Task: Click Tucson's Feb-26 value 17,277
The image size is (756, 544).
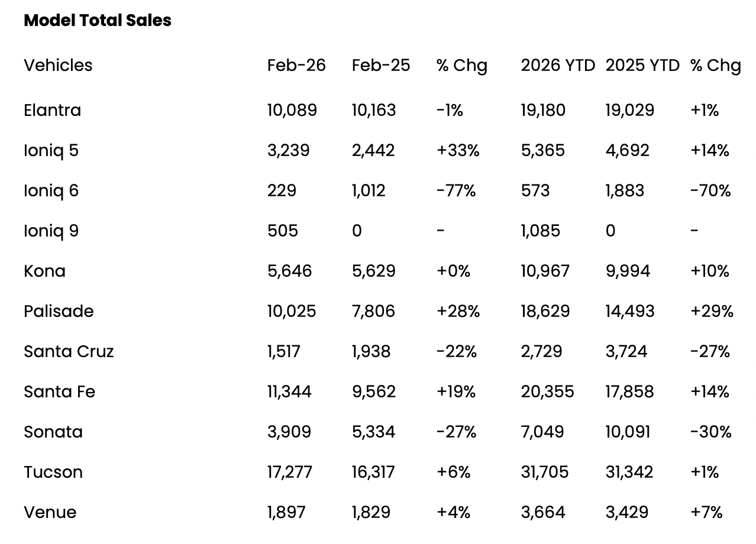Action: [290, 472]
